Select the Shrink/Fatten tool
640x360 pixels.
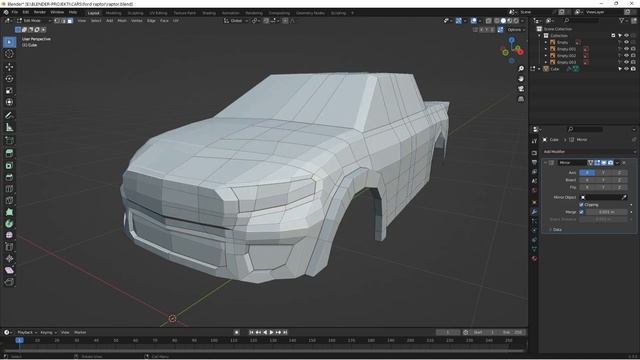coord(9,259)
